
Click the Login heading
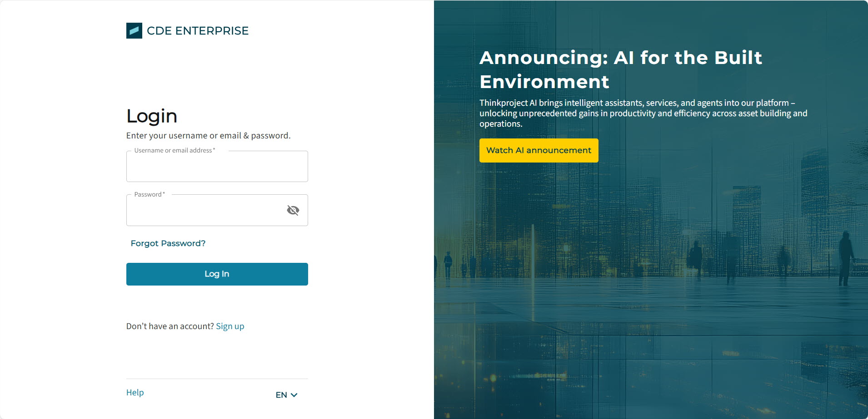tap(152, 116)
